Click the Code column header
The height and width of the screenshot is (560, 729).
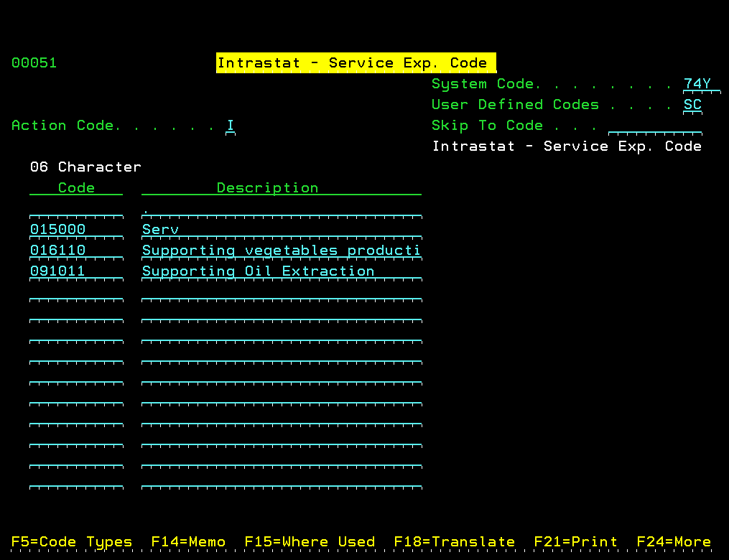(x=76, y=188)
